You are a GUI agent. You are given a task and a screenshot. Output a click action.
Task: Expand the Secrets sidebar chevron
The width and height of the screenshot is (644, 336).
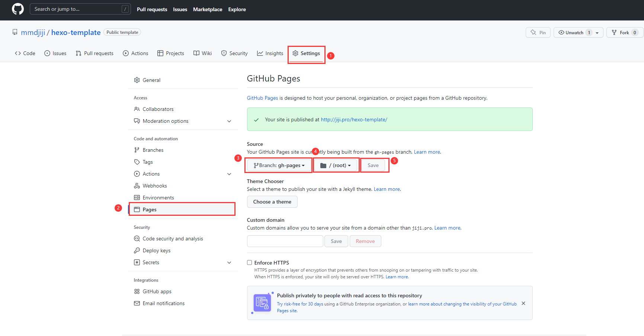pos(229,263)
